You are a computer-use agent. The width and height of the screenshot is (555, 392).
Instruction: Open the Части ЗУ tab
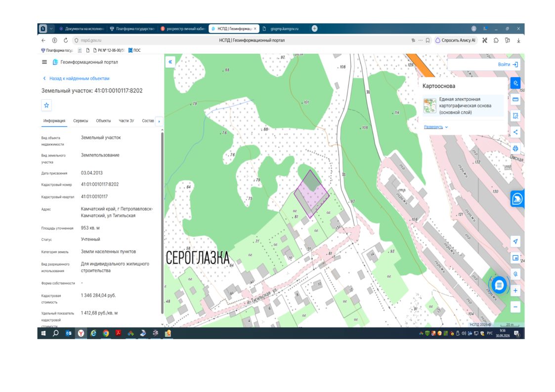coord(127,121)
